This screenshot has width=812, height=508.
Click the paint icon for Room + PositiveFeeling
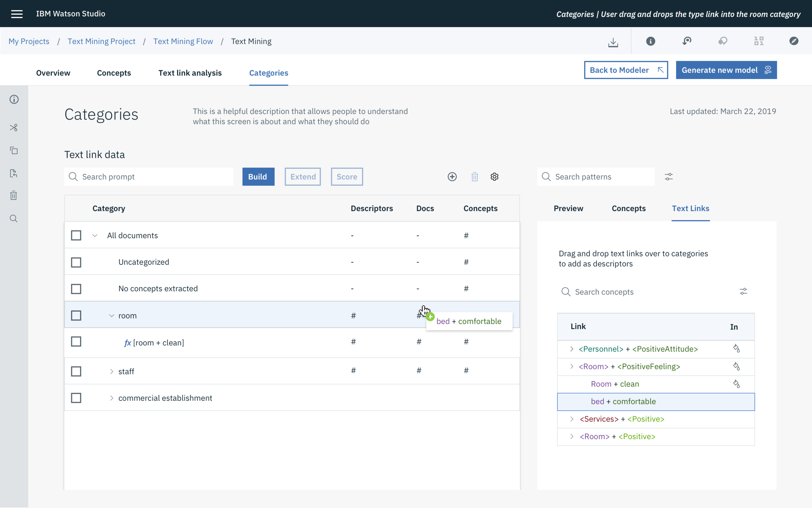click(736, 366)
